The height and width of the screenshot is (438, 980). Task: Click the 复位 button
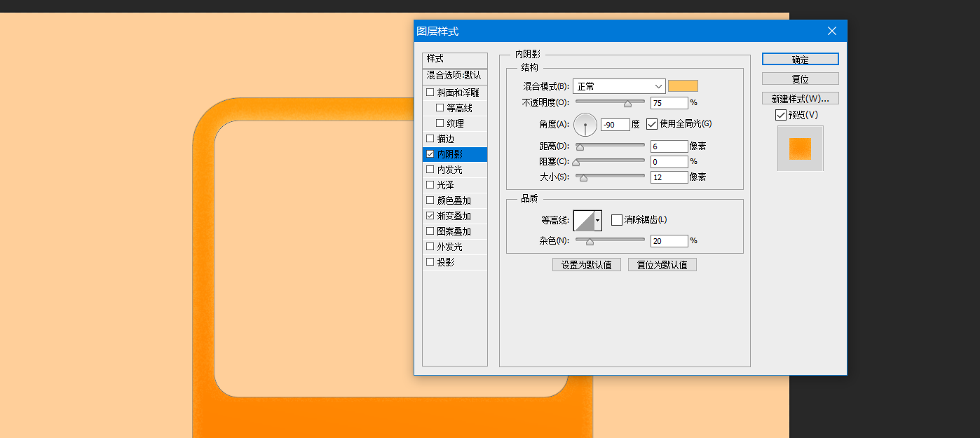[x=800, y=79]
